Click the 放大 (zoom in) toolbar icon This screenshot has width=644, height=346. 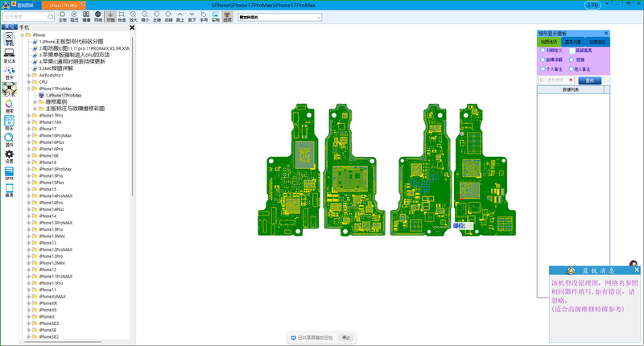pyautogui.click(x=133, y=16)
